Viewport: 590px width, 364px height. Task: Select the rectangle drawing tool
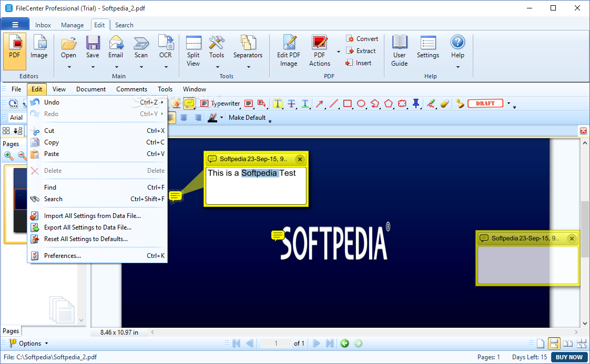tap(347, 103)
